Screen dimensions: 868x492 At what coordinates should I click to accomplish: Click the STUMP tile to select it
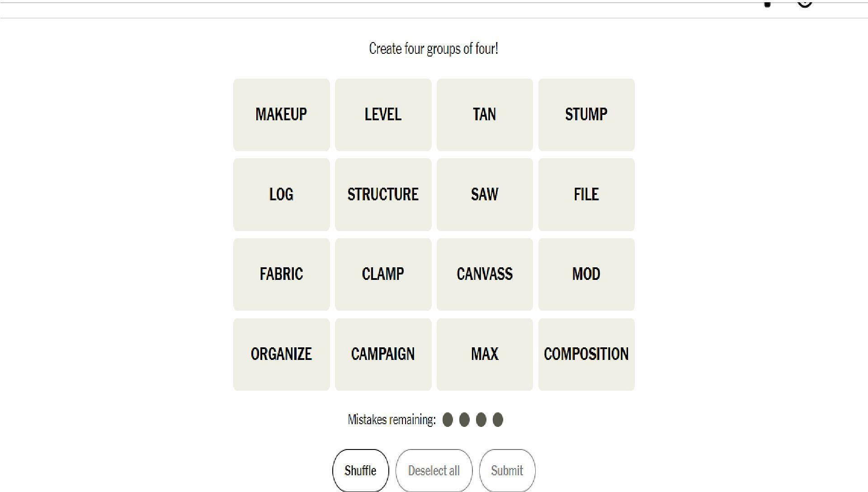pos(586,114)
